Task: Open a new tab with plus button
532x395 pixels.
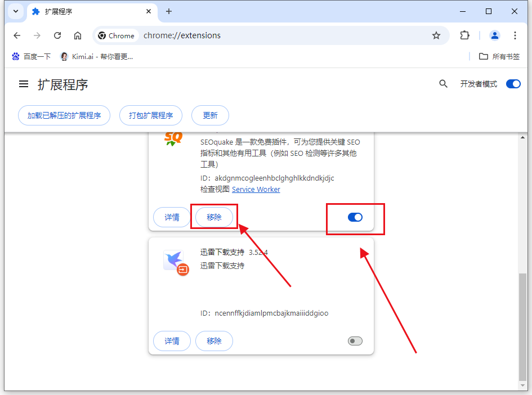Action: pos(169,11)
